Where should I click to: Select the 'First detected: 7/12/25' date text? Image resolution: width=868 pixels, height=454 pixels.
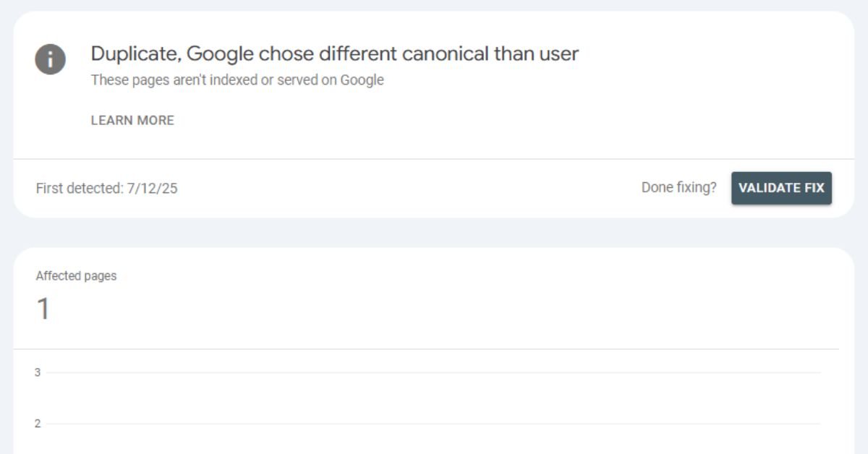click(x=106, y=189)
